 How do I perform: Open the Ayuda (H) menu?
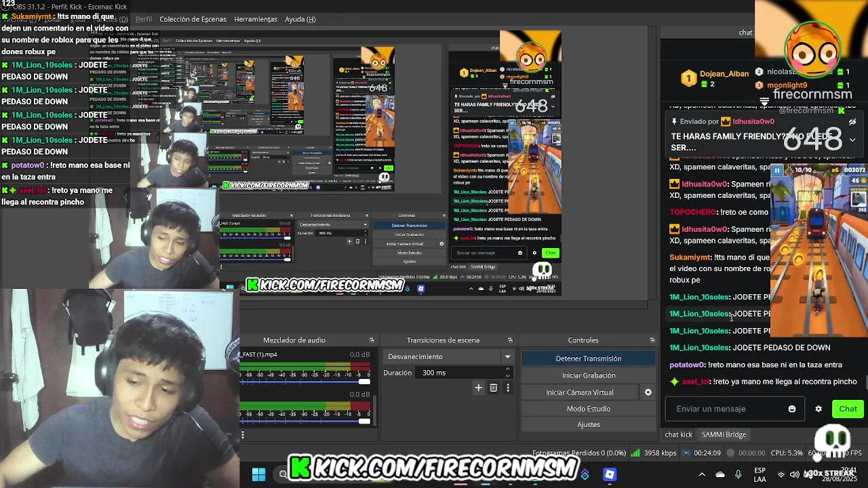click(x=300, y=19)
